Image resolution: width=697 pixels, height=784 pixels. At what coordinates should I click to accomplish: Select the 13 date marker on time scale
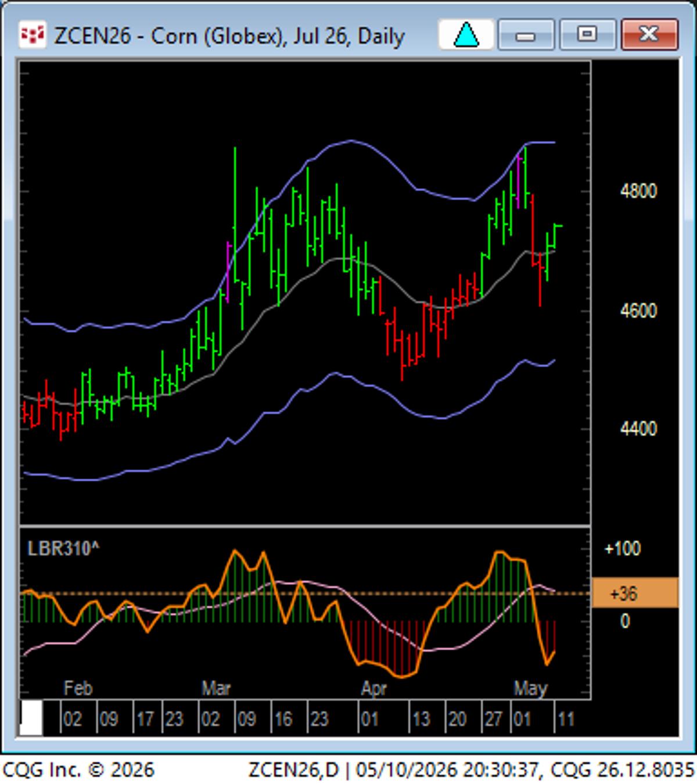click(421, 720)
